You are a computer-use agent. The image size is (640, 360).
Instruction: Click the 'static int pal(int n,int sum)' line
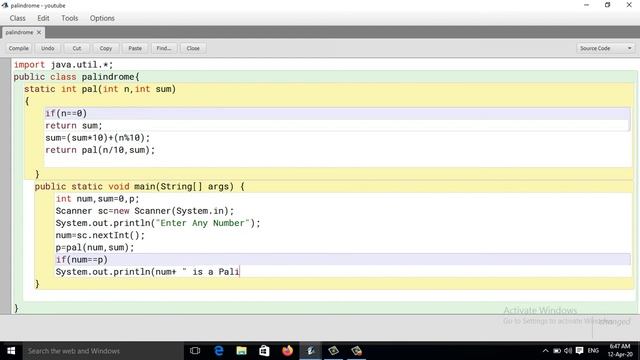100,89
